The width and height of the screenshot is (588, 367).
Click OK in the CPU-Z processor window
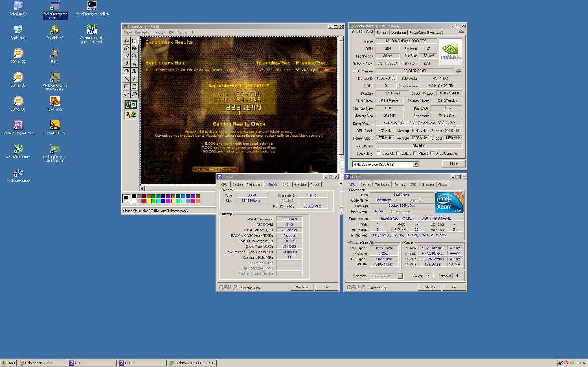coord(454,287)
